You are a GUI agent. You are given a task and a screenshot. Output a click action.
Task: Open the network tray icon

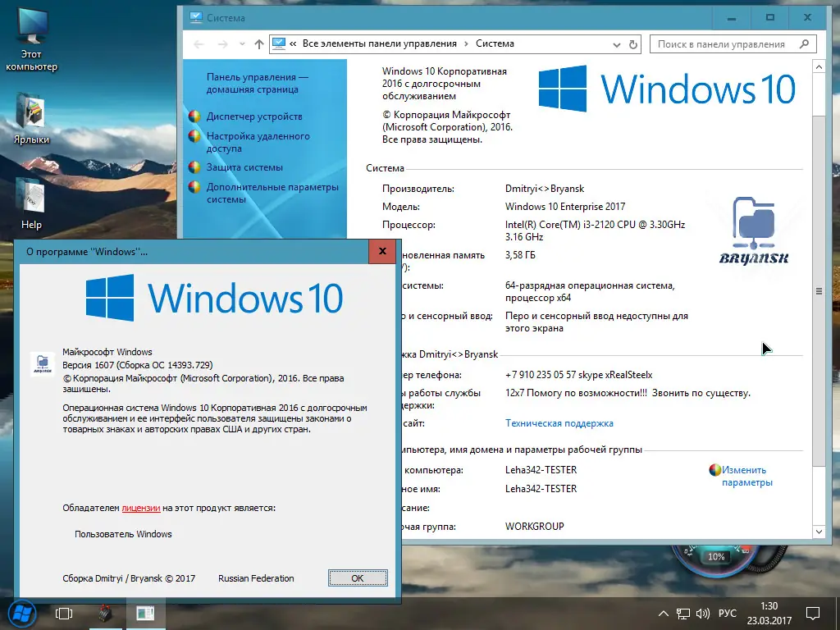point(682,614)
